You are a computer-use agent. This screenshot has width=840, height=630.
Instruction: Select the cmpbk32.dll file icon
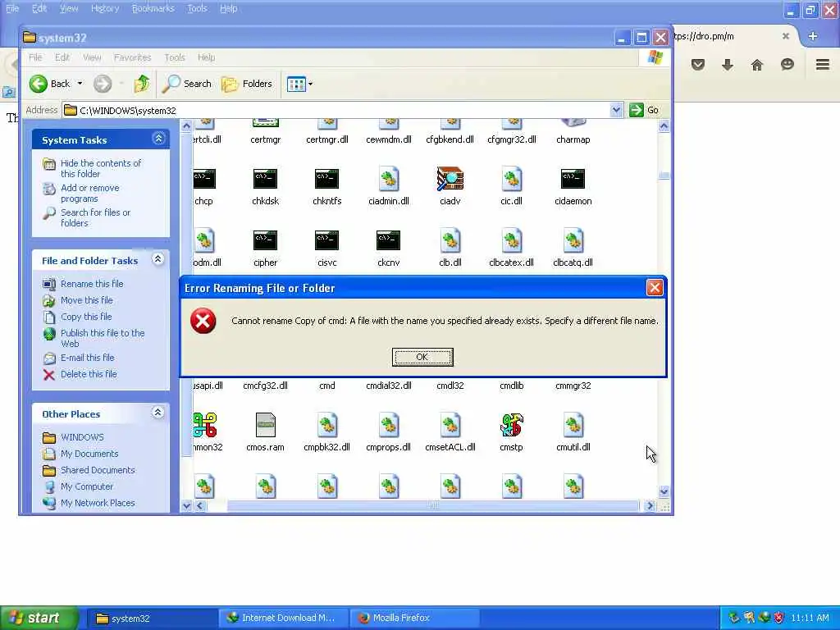click(x=326, y=426)
